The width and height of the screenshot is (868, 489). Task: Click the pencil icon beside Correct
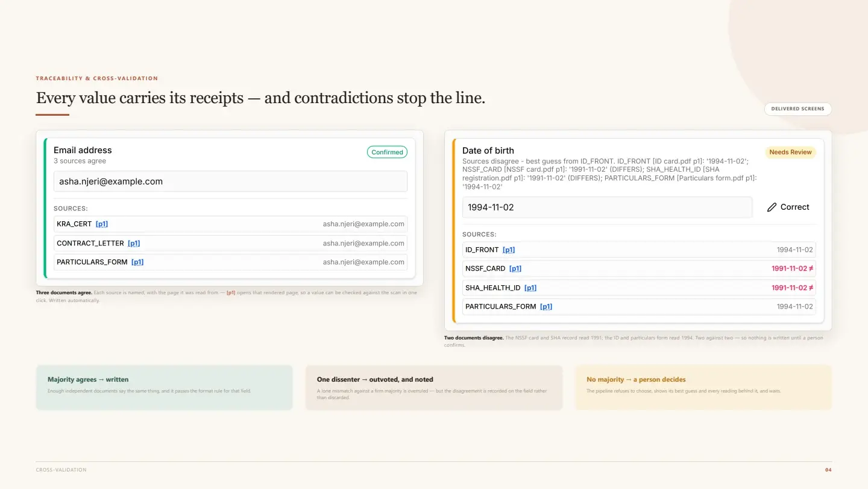[x=772, y=207]
